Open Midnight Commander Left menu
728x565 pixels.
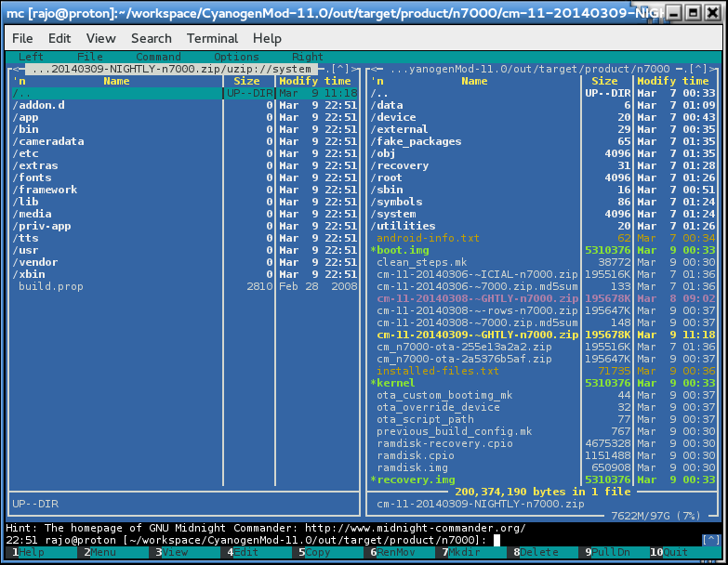[x=31, y=57]
